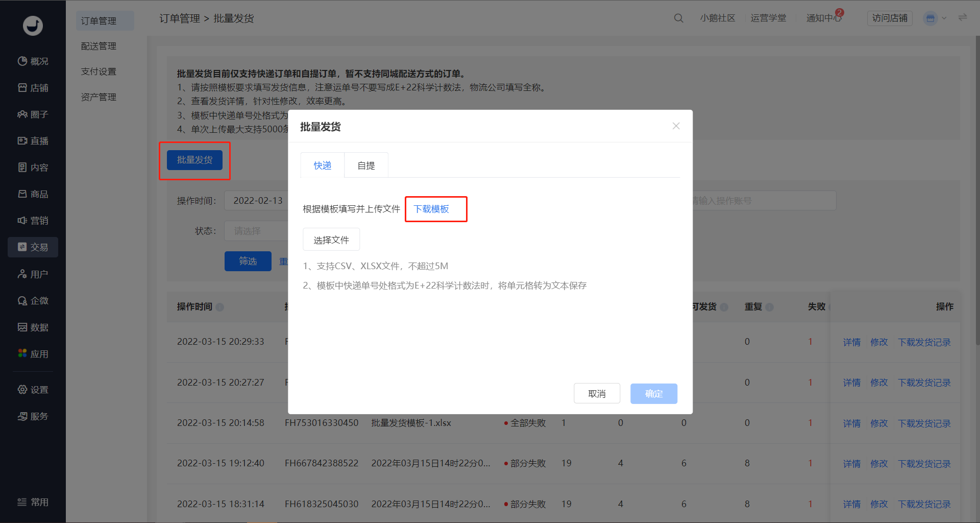
Task: Select 资产管理 submenu item
Action: tap(99, 97)
